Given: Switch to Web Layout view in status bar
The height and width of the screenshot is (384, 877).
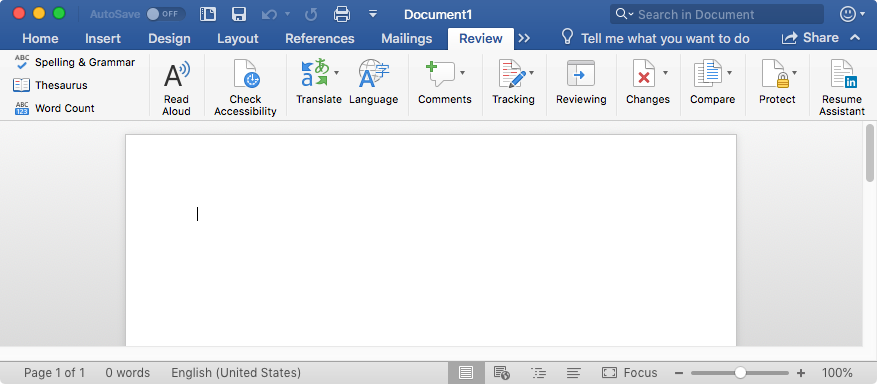Looking at the screenshot, I should 502,373.
